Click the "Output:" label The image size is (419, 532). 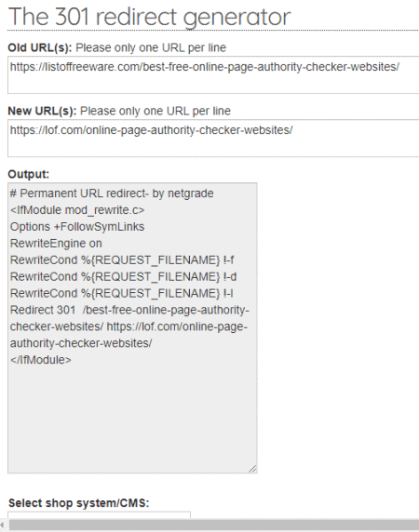(x=29, y=175)
